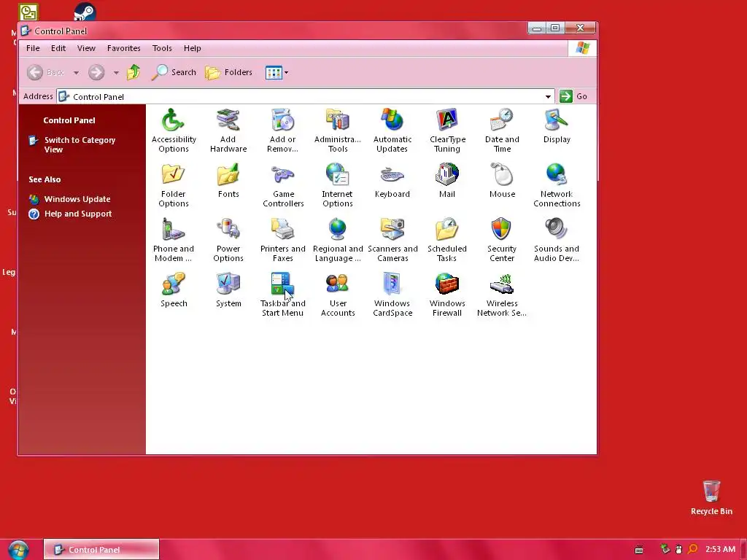Viewport: 747px width, 560px height.
Task: Select the Keyboard icon
Action: [x=392, y=181]
